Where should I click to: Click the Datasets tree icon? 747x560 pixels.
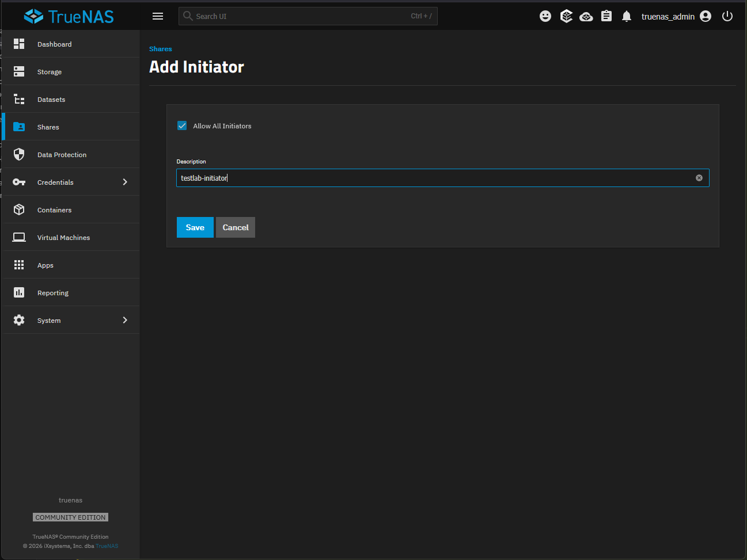point(19,99)
